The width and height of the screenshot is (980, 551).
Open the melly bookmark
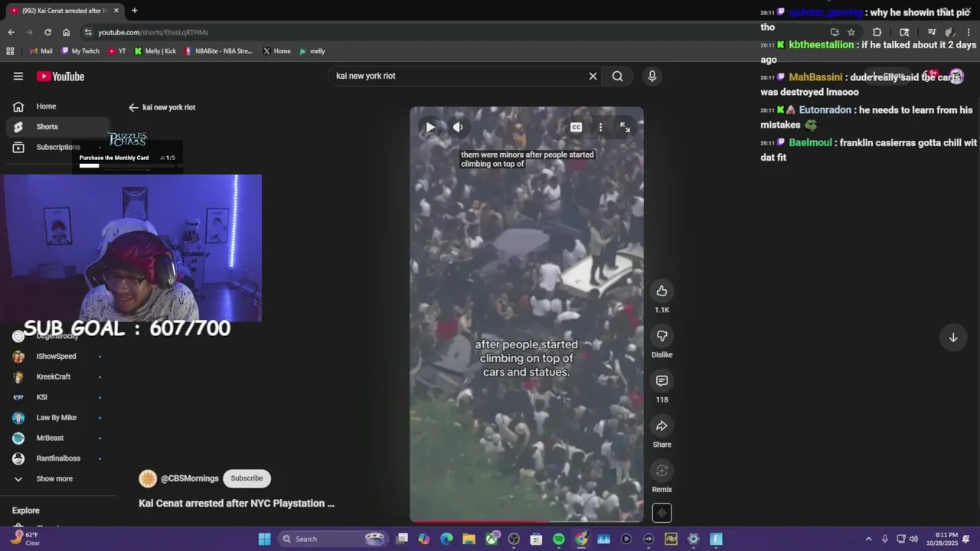click(x=312, y=51)
